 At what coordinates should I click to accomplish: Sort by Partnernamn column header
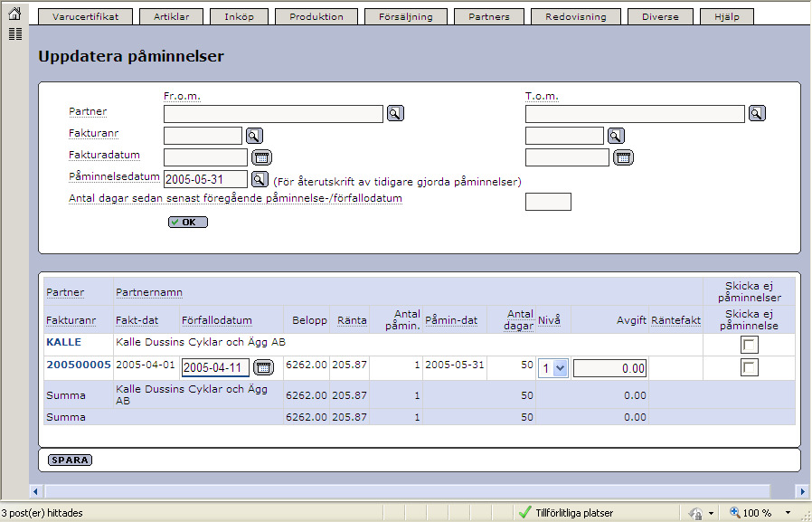(149, 292)
